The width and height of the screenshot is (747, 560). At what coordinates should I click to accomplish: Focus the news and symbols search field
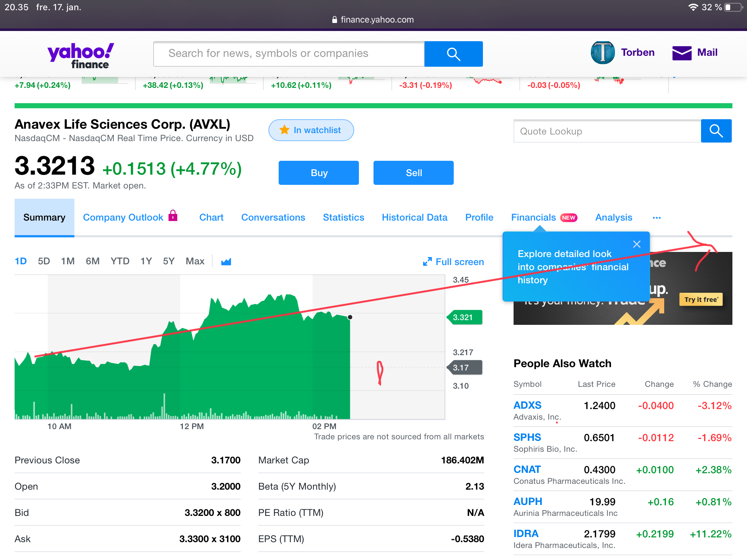pyautogui.click(x=289, y=54)
